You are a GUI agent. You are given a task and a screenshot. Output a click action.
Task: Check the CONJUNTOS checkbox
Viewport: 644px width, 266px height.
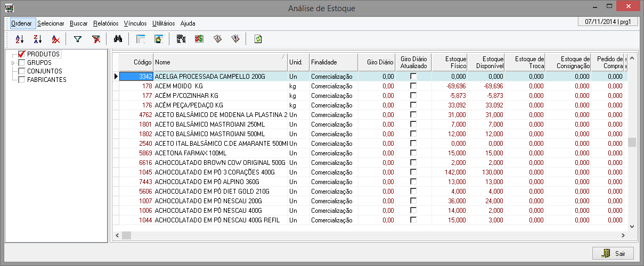(22, 71)
